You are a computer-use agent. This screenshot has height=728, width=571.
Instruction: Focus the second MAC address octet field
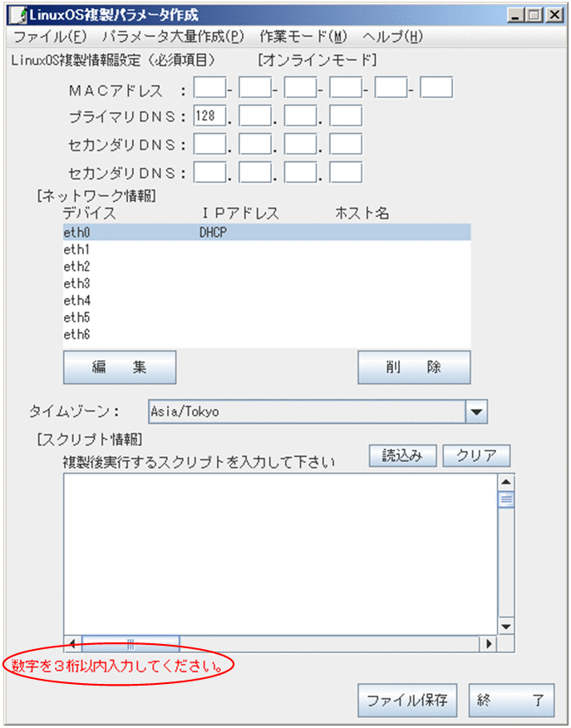pyautogui.click(x=255, y=88)
